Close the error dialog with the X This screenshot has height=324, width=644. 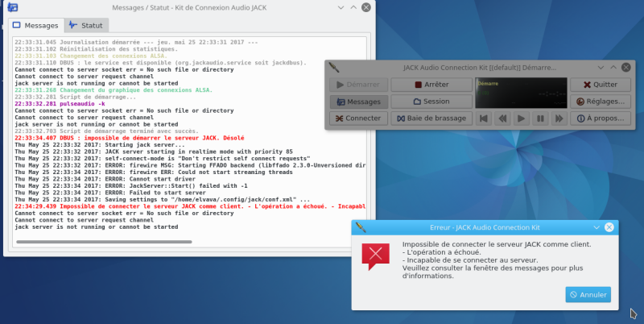tap(609, 227)
